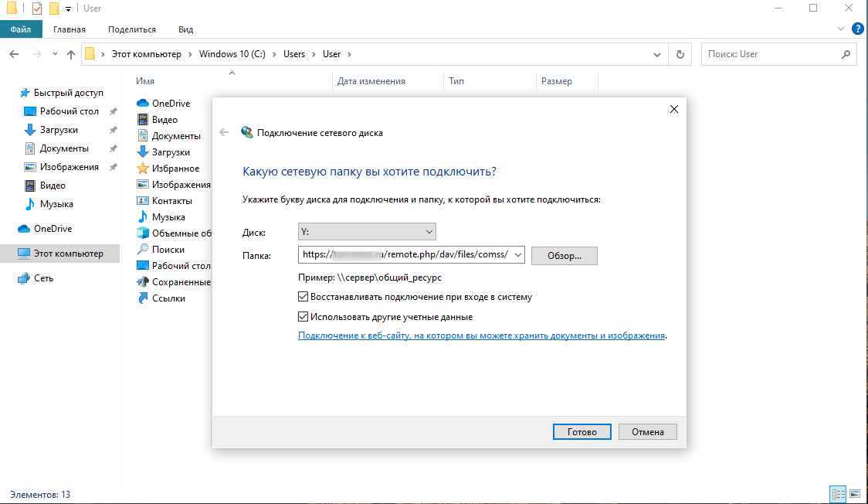Open the Explorer help question mark
Viewport: 868px width, 504px height.
click(x=857, y=29)
